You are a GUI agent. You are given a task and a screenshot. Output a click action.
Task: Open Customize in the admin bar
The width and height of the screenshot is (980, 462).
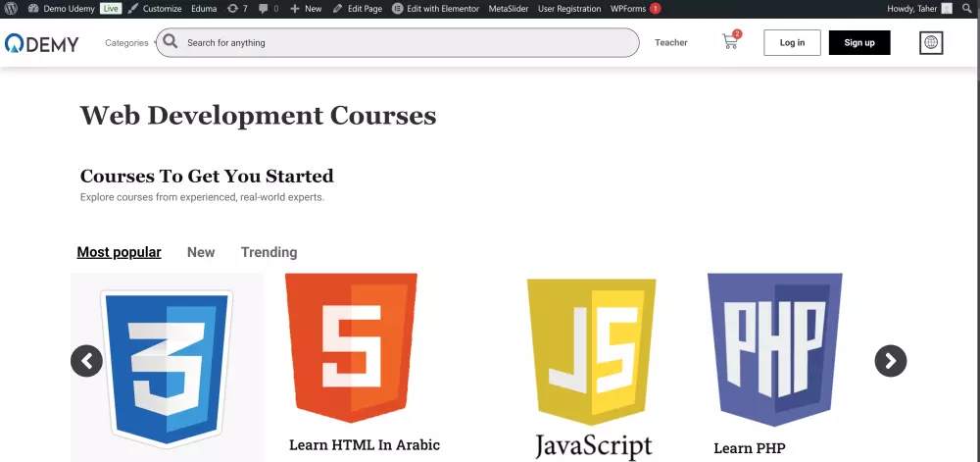click(155, 9)
